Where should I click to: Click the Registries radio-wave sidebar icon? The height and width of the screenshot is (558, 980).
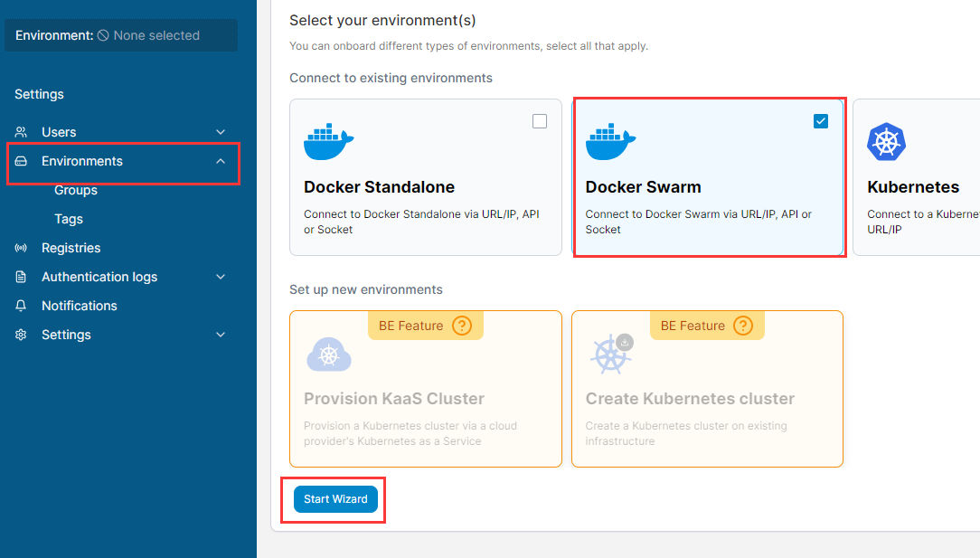[22, 248]
